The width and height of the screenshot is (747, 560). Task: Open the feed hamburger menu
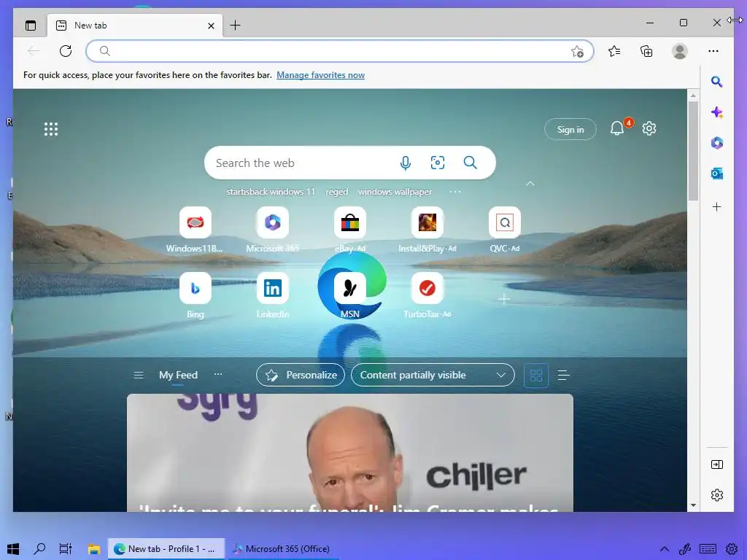pos(139,376)
